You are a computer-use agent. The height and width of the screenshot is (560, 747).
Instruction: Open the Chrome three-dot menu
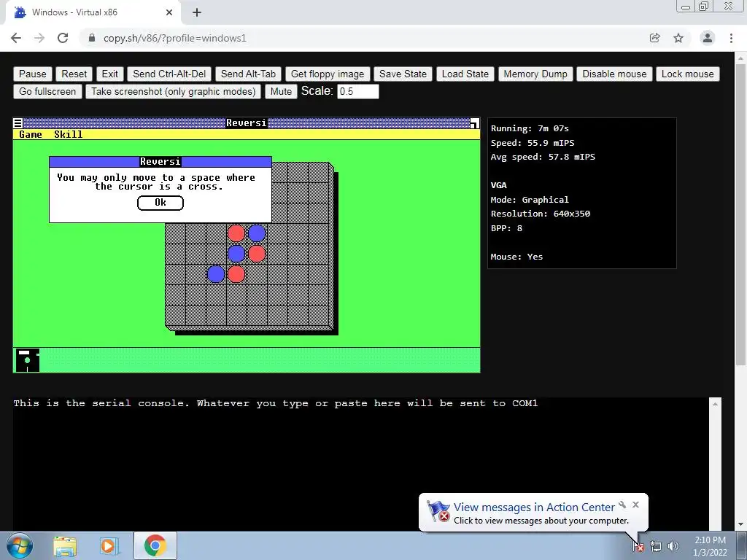731,38
